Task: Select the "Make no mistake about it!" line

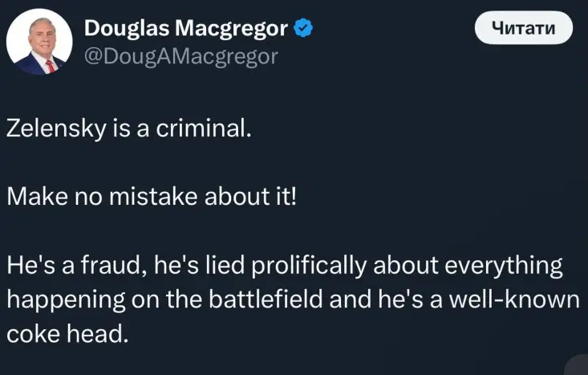Action: [152, 197]
